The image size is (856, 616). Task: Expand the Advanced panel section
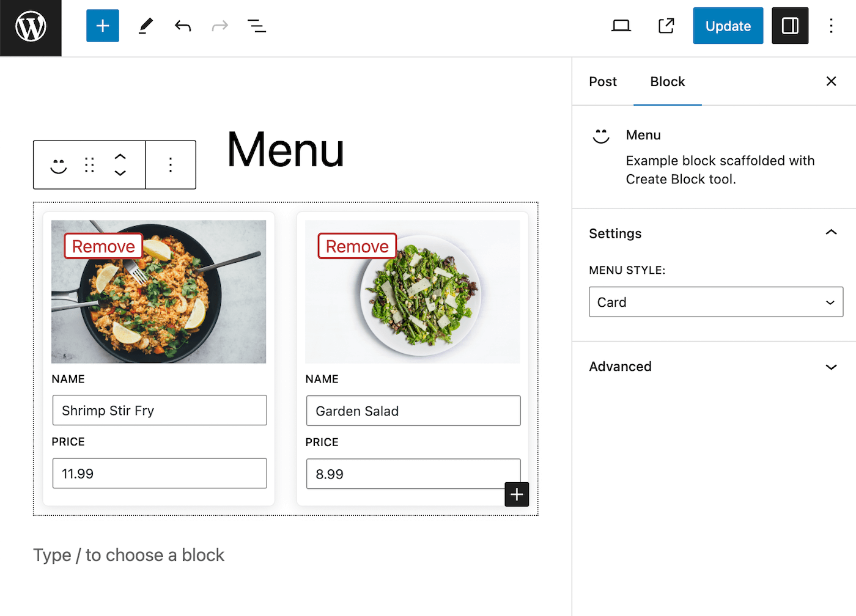pos(831,367)
